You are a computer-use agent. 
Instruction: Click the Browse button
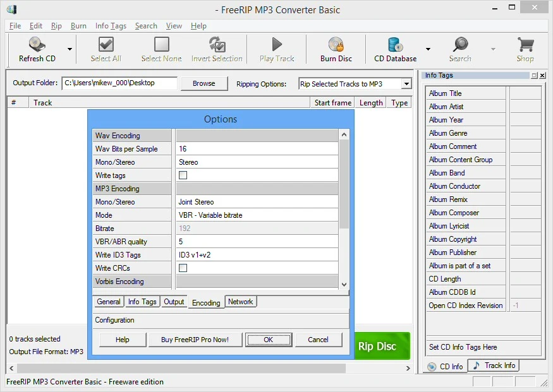tap(204, 83)
